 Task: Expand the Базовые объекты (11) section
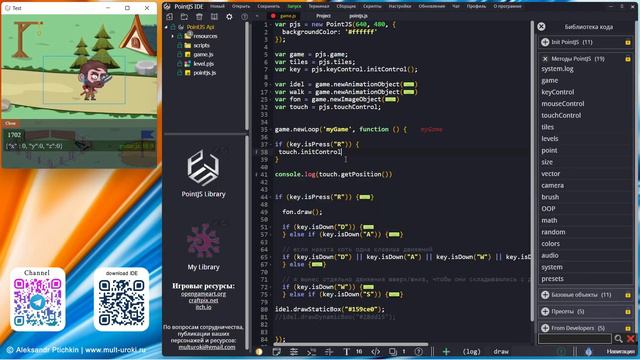[545, 295]
